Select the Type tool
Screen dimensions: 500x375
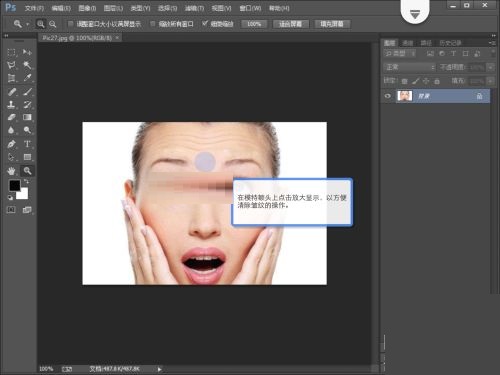pyautogui.click(x=27, y=144)
